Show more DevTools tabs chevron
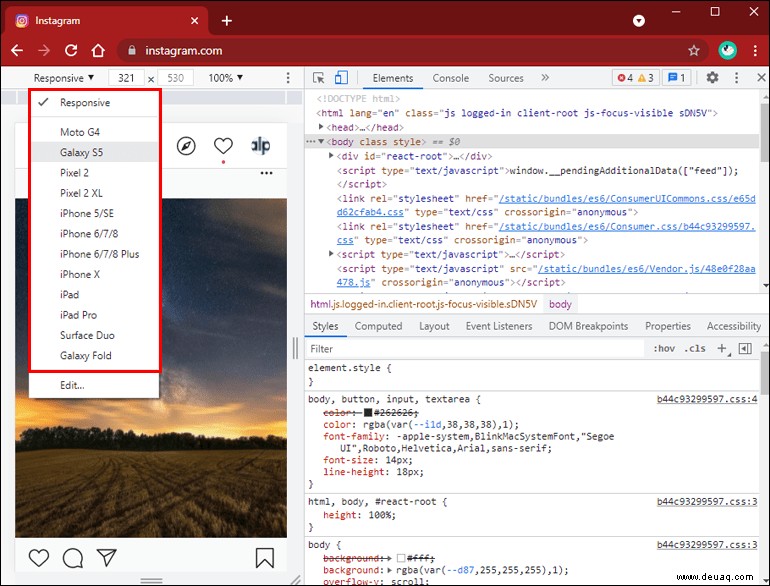The image size is (770, 586). click(545, 78)
